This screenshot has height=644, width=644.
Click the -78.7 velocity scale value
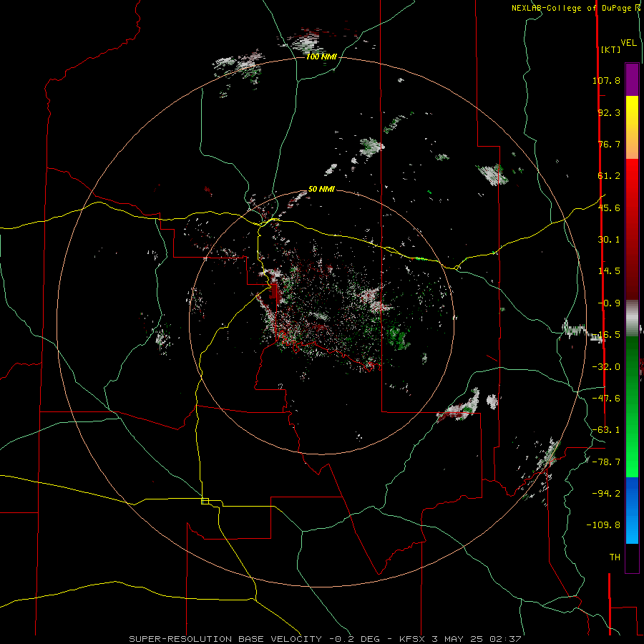(x=606, y=462)
